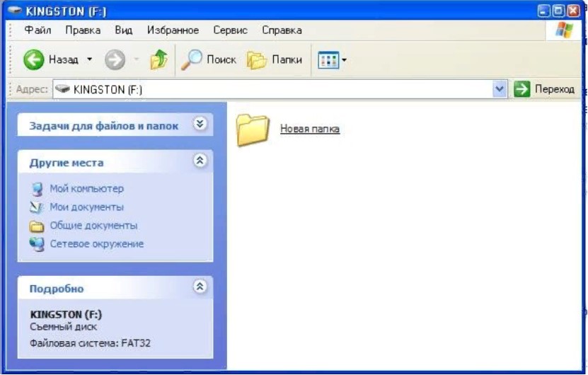Click the Views grid icon in toolbar

click(x=328, y=60)
